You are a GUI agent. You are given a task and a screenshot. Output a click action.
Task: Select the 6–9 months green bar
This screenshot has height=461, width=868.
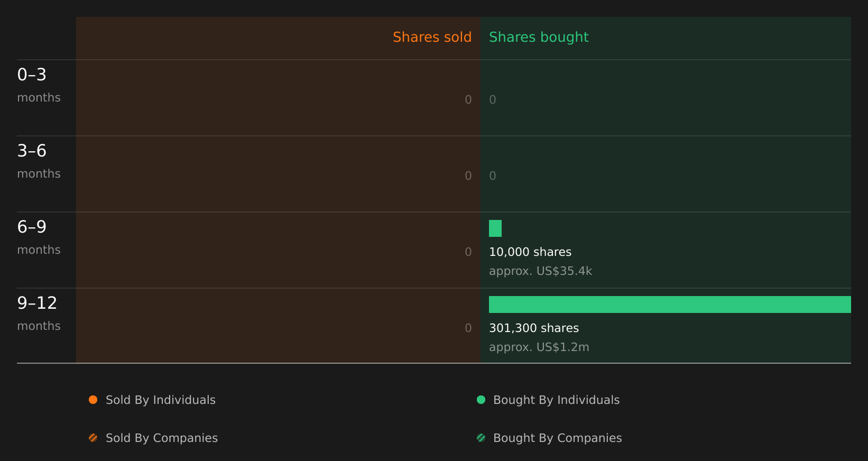click(495, 228)
